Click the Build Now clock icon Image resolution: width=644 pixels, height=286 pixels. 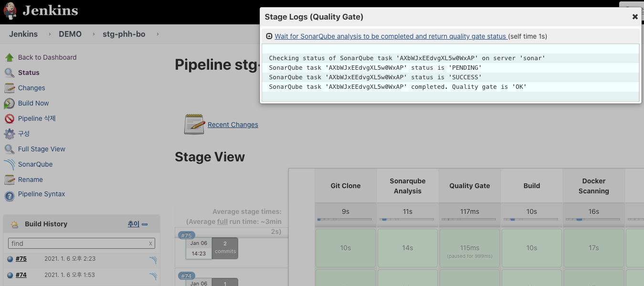coord(10,104)
